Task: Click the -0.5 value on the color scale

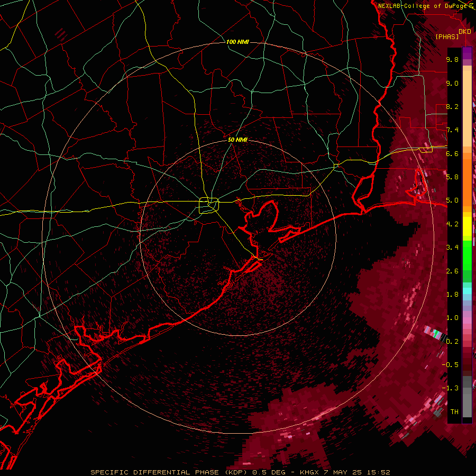Action: click(x=450, y=365)
